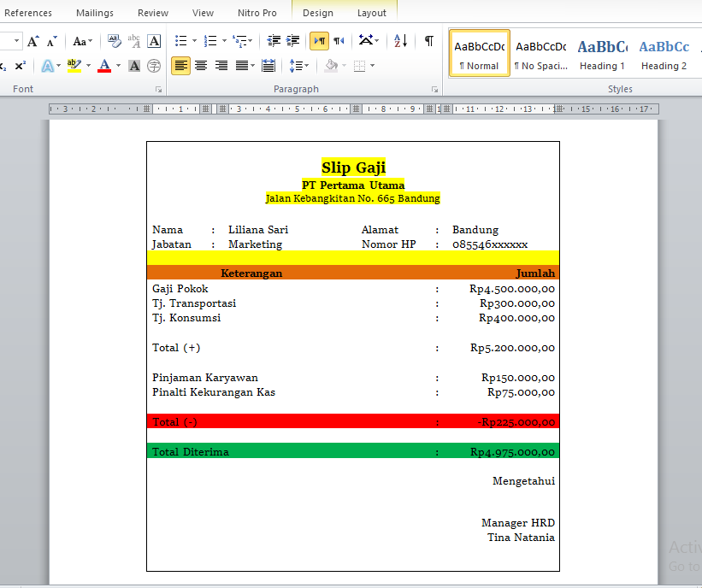The width and height of the screenshot is (702, 588).
Task: Select the No Spacing style
Action: click(x=541, y=53)
